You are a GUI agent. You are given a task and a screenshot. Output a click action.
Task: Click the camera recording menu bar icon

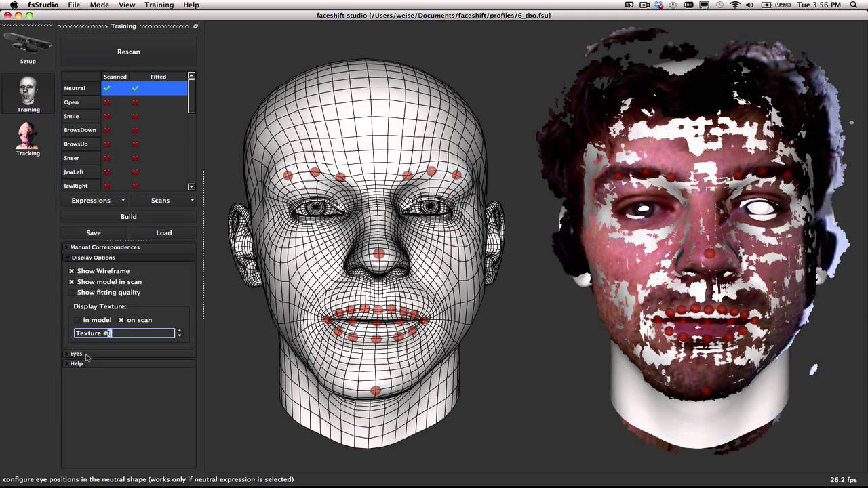[644, 5]
